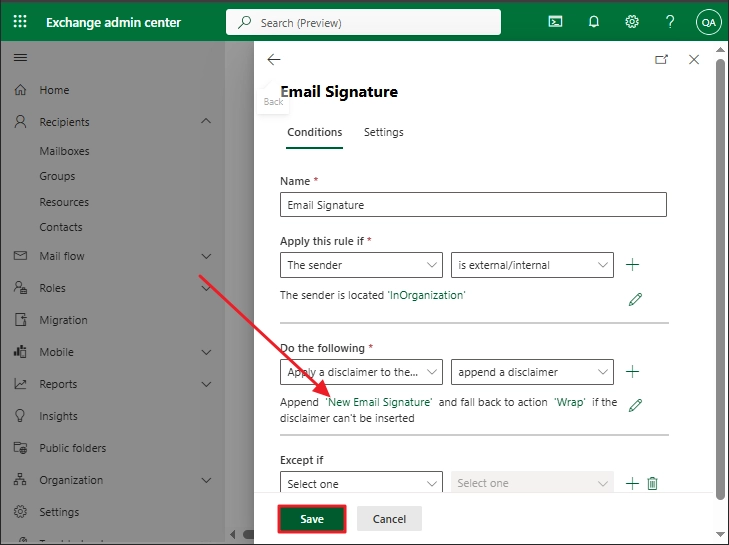Click the 'Wrap' fallback action link

coord(570,402)
